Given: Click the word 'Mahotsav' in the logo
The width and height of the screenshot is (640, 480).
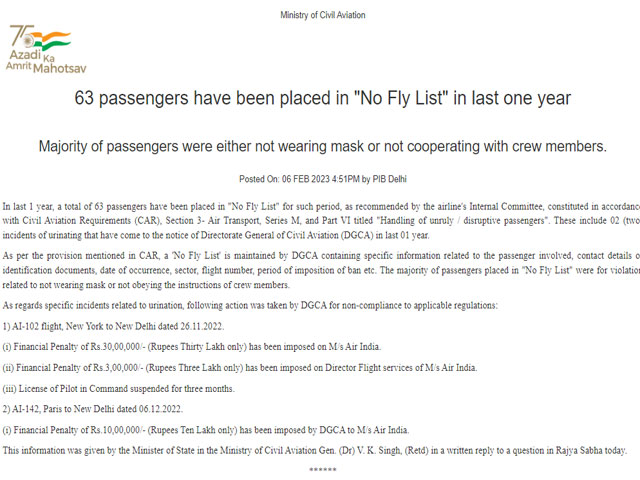Looking at the screenshot, I should 60,68.
